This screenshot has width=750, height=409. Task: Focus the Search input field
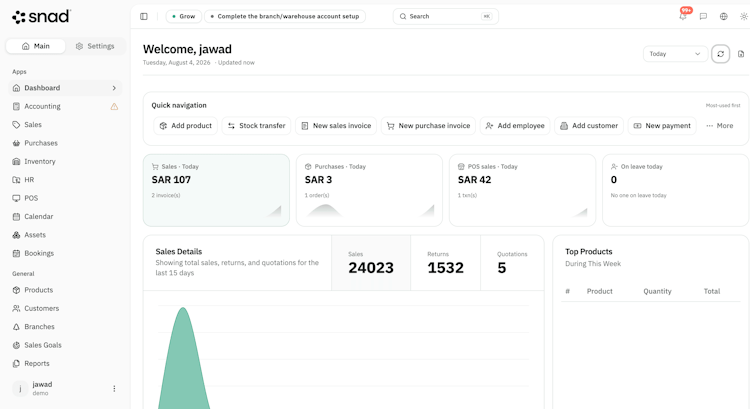[x=445, y=16]
